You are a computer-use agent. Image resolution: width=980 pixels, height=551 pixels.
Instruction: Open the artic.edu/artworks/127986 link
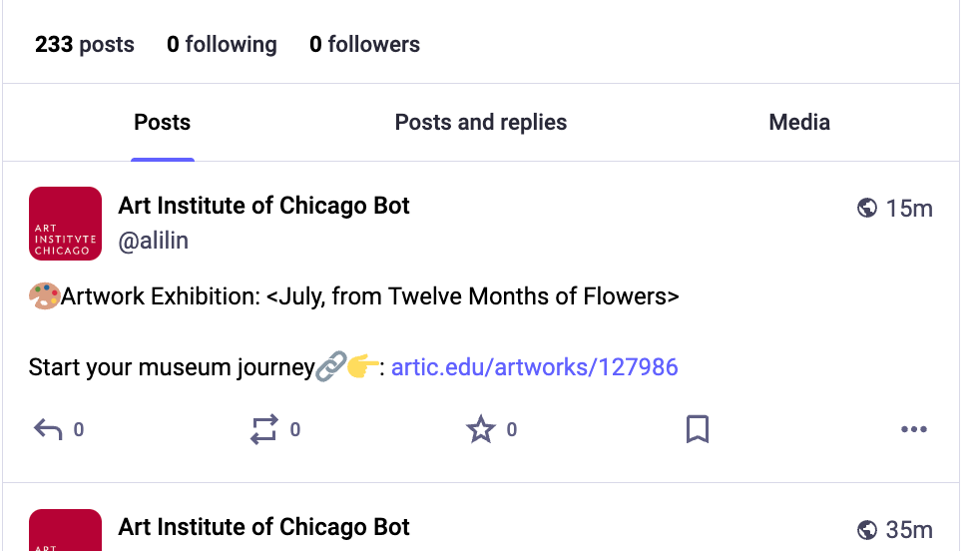[534, 367]
